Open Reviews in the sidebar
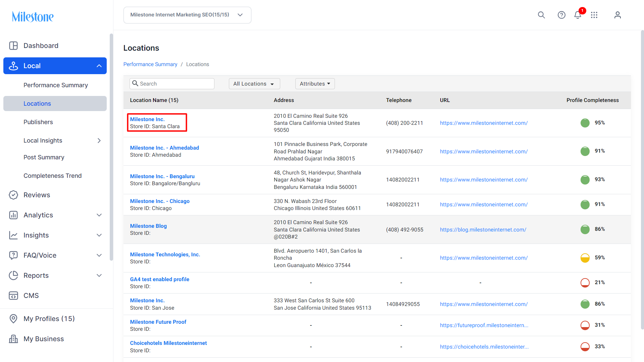This screenshot has height=362, width=644. 37,195
